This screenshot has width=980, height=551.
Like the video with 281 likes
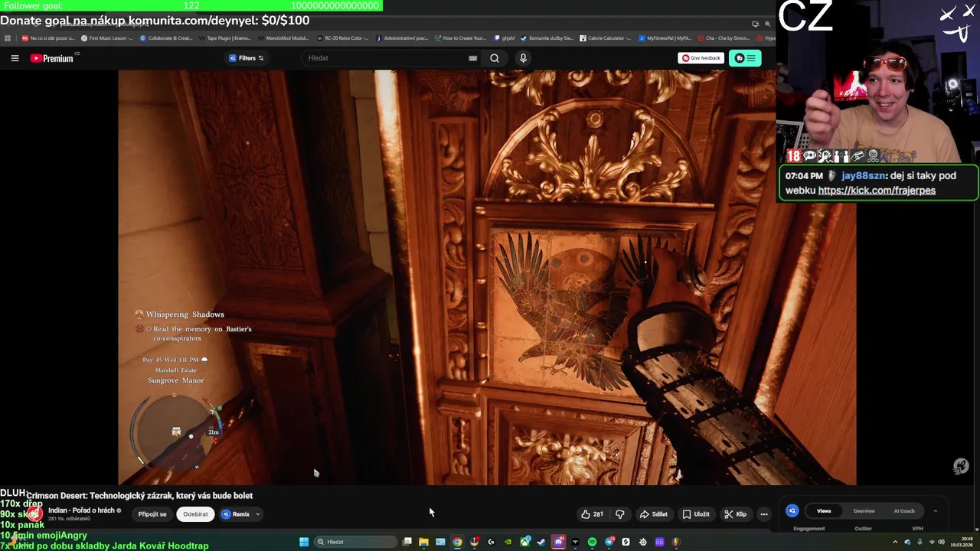point(592,514)
